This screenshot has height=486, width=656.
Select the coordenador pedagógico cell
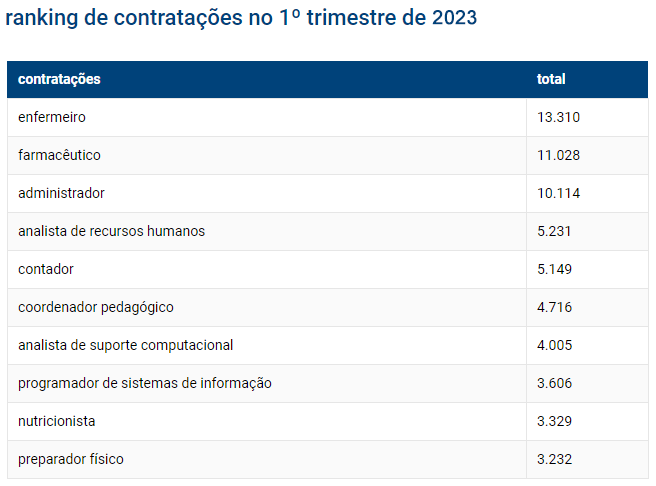point(96,307)
